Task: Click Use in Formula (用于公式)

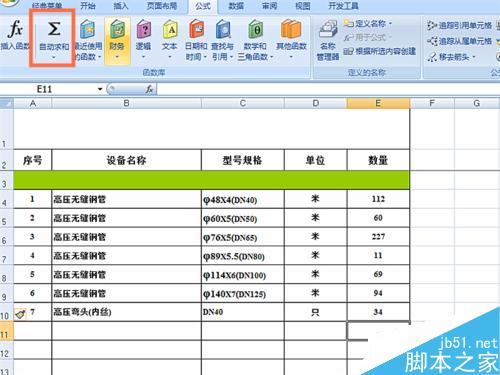Action: pos(368,37)
